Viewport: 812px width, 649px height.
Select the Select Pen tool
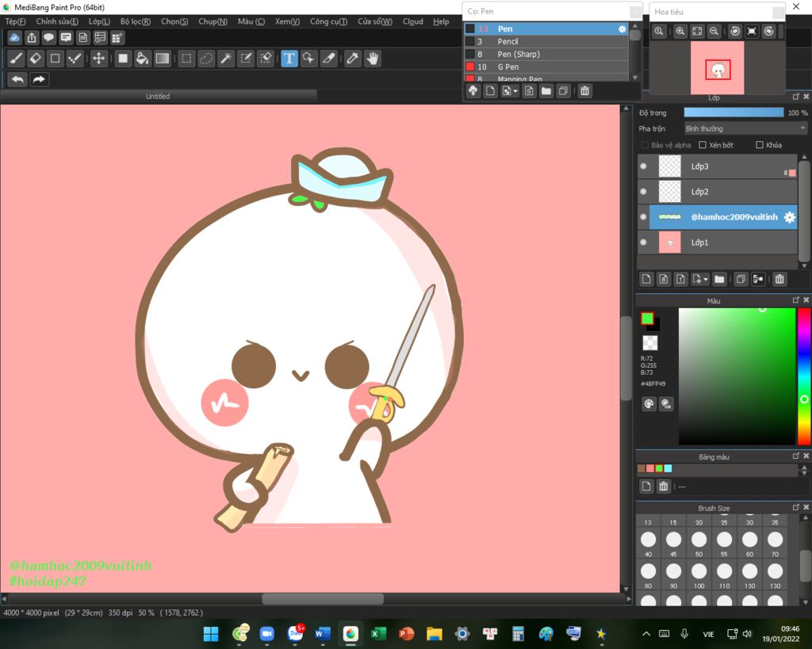(246, 59)
